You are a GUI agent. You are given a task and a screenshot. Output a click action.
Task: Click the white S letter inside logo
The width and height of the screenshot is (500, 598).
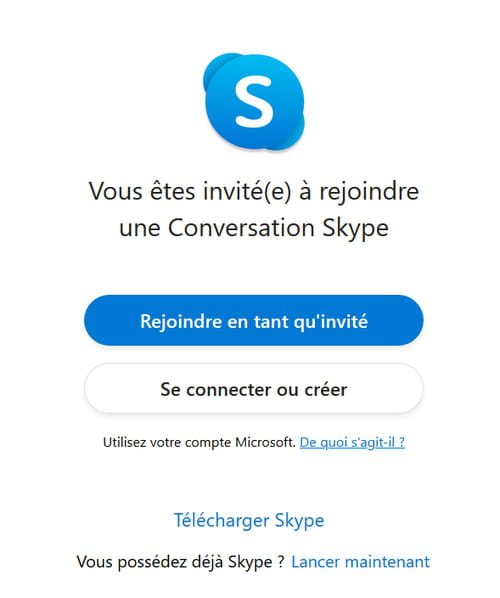click(254, 101)
